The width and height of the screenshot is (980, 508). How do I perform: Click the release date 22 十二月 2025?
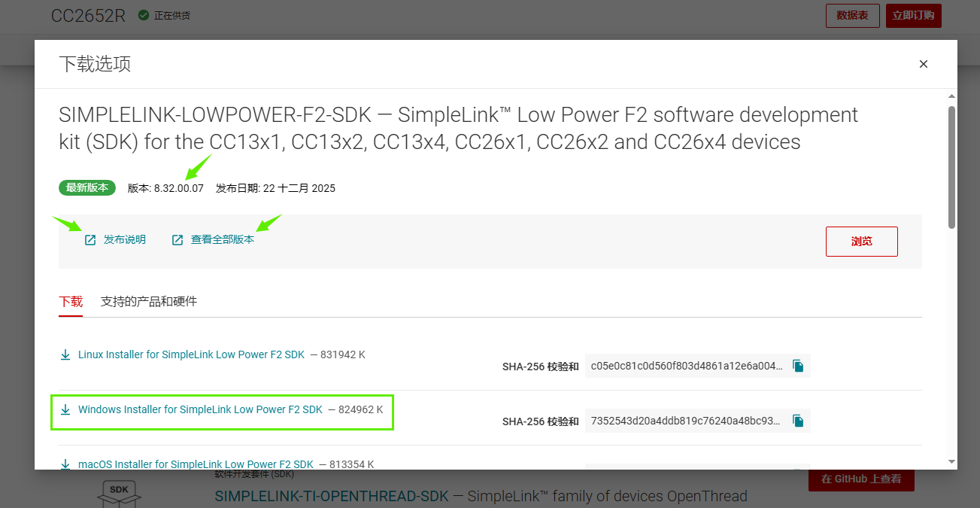pos(299,188)
